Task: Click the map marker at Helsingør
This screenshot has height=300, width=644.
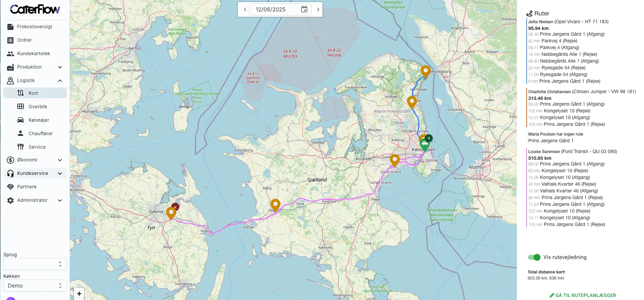Action: [425, 72]
